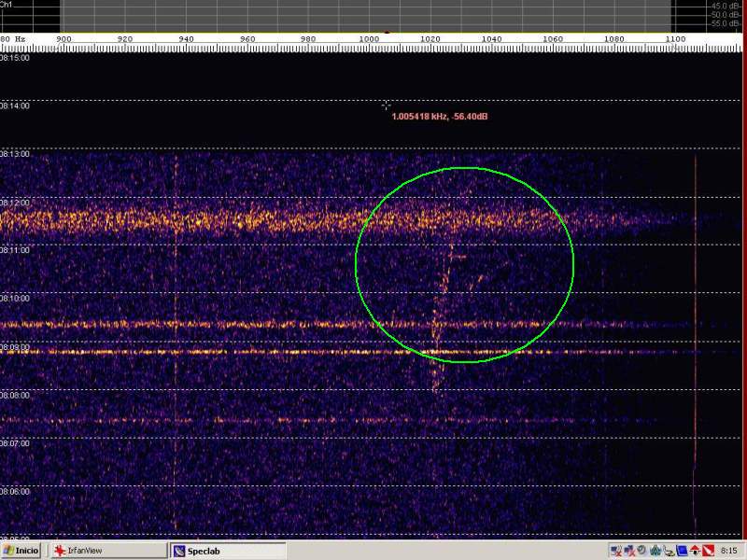The height and width of the screenshot is (560, 747).
Task: Click the second disconnected network tray icon
Action: pyautogui.click(x=629, y=551)
